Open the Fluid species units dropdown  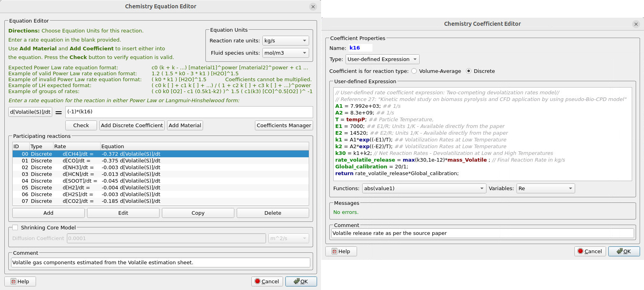[285, 53]
